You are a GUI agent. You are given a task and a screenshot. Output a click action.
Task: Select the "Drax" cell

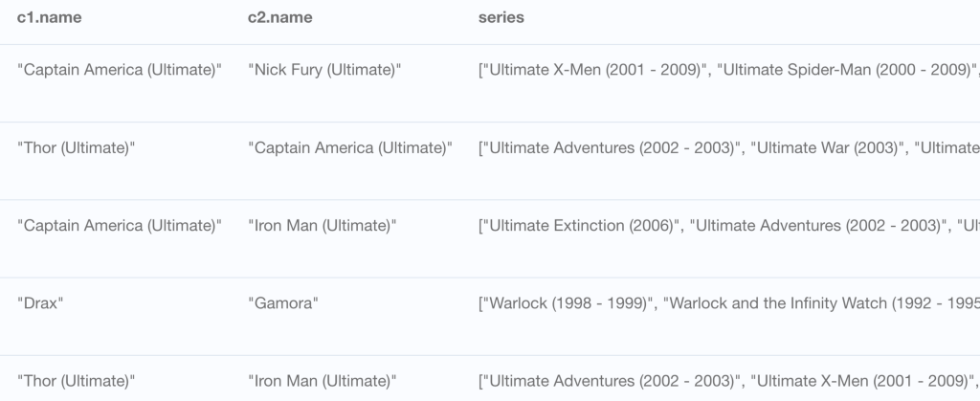coord(40,303)
